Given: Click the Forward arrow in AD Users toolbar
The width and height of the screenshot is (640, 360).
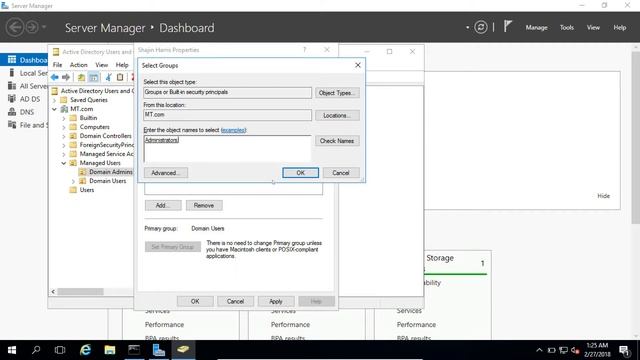Looking at the screenshot, I should click(x=66, y=77).
